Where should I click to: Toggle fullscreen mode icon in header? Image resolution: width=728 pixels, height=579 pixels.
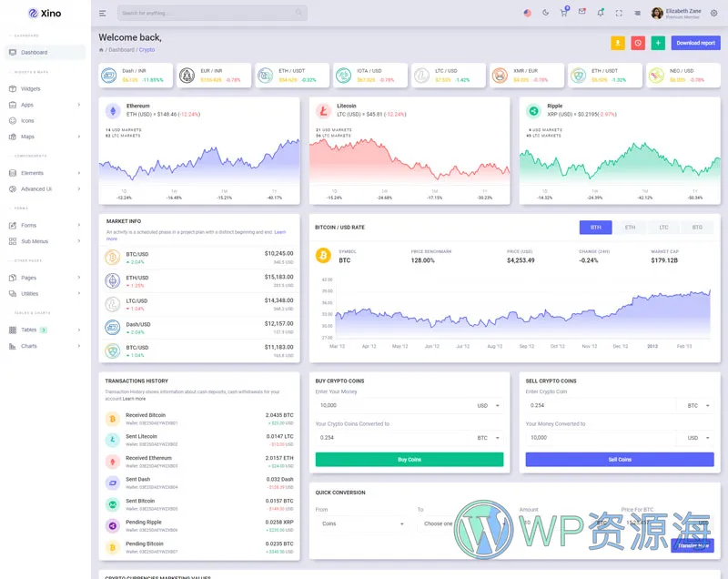(620, 13)
